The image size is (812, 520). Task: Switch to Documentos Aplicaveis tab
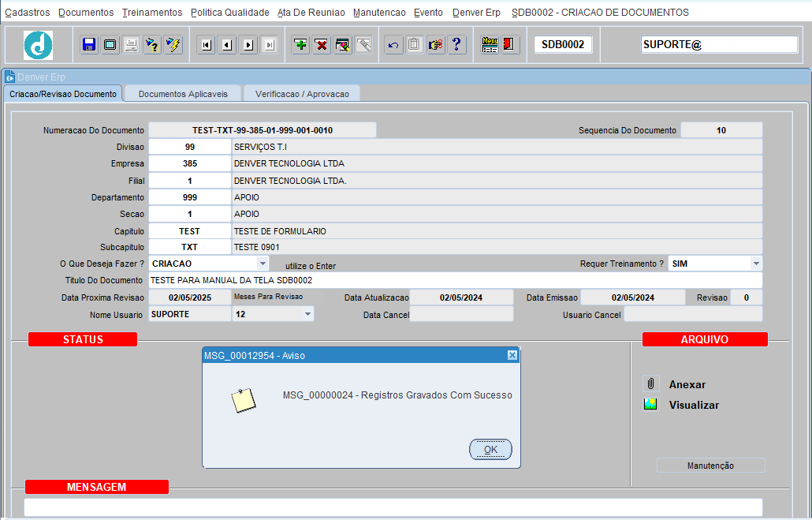(184, 94)
